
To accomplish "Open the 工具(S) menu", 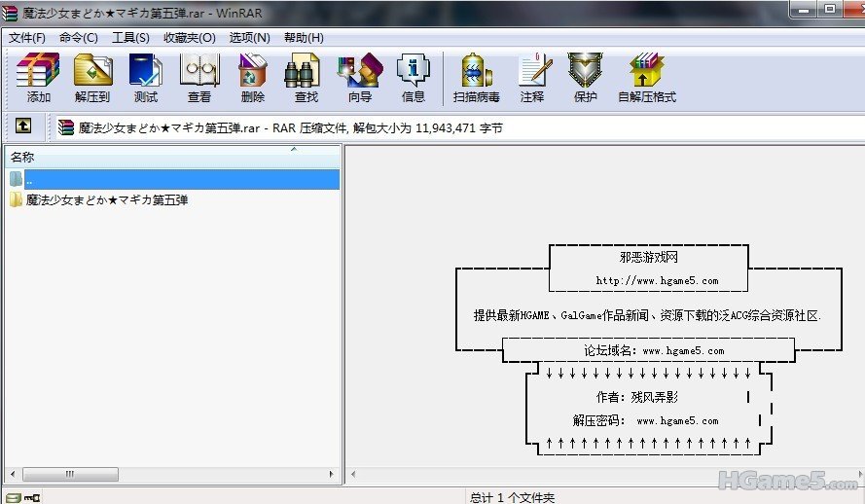I will pos(130,38).
